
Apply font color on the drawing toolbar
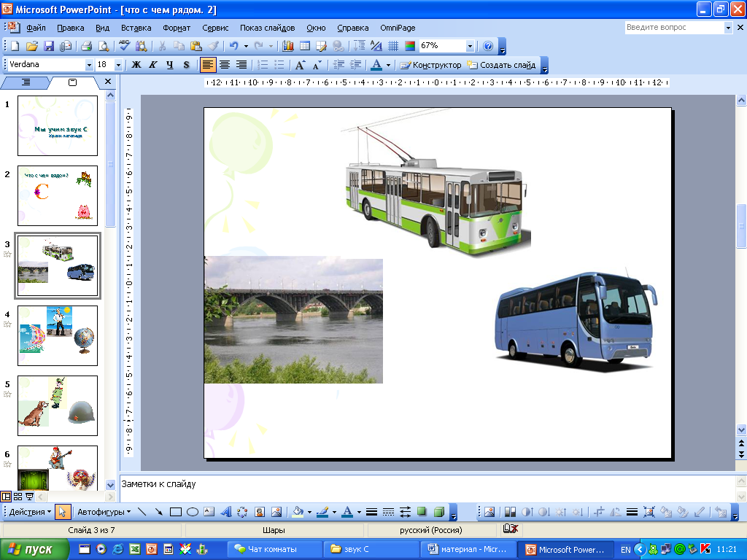tap(348, 512)
